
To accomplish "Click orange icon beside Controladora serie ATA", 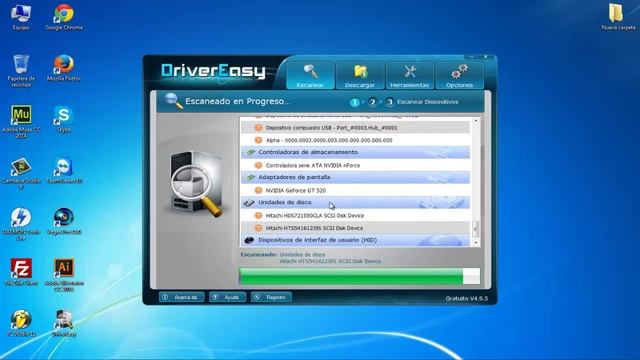I will pyautogui.click(x=258, y=165).
